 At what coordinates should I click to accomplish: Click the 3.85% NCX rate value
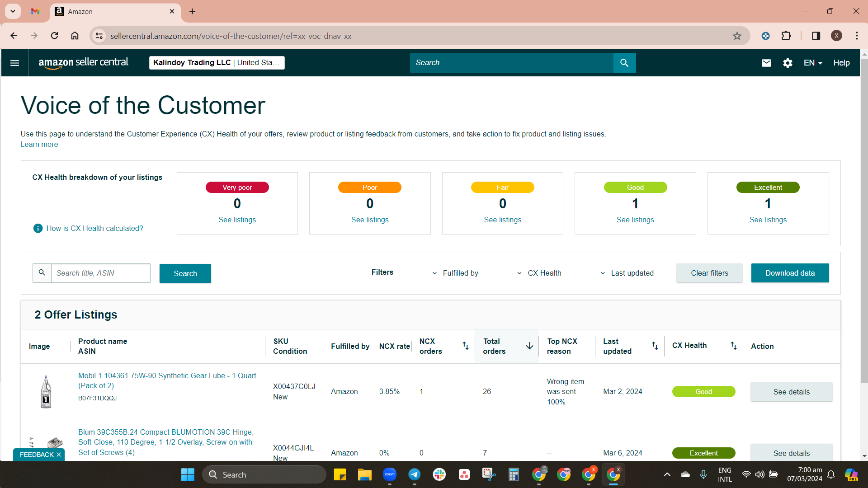[389, 392]
